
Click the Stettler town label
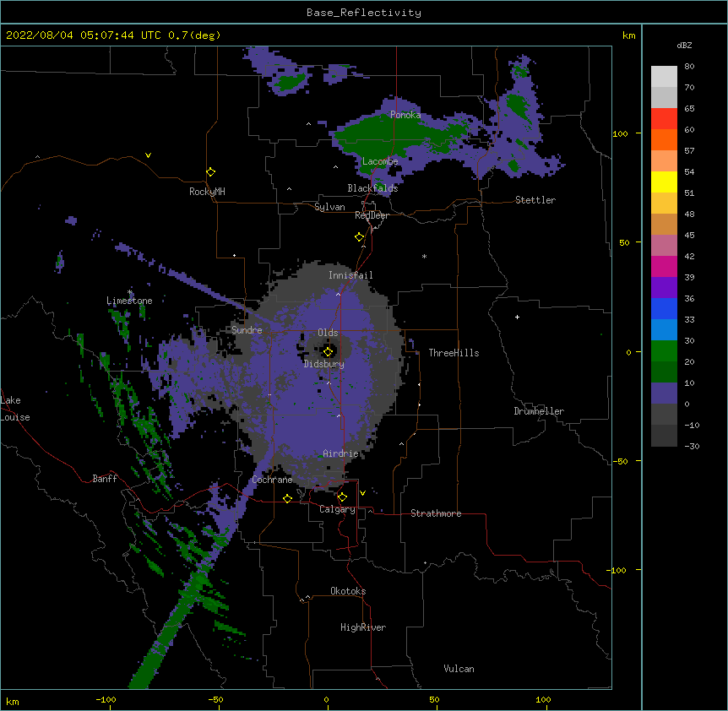coord(535,200)
